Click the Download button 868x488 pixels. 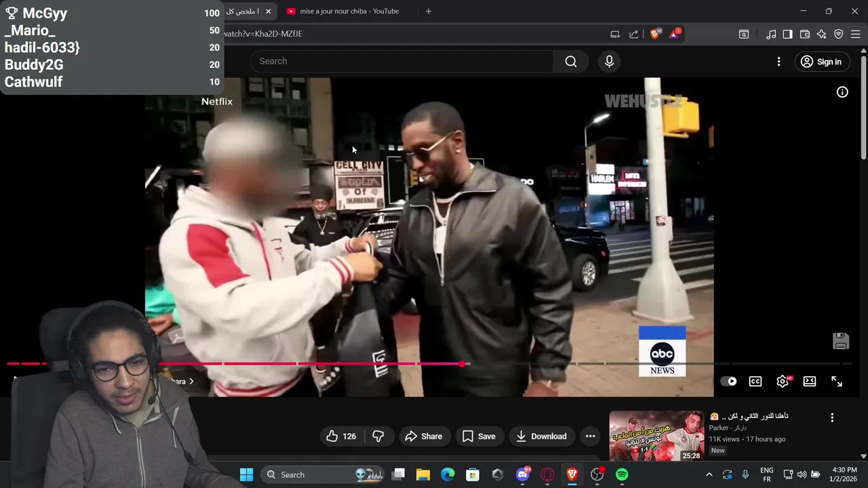coord(541,436)
